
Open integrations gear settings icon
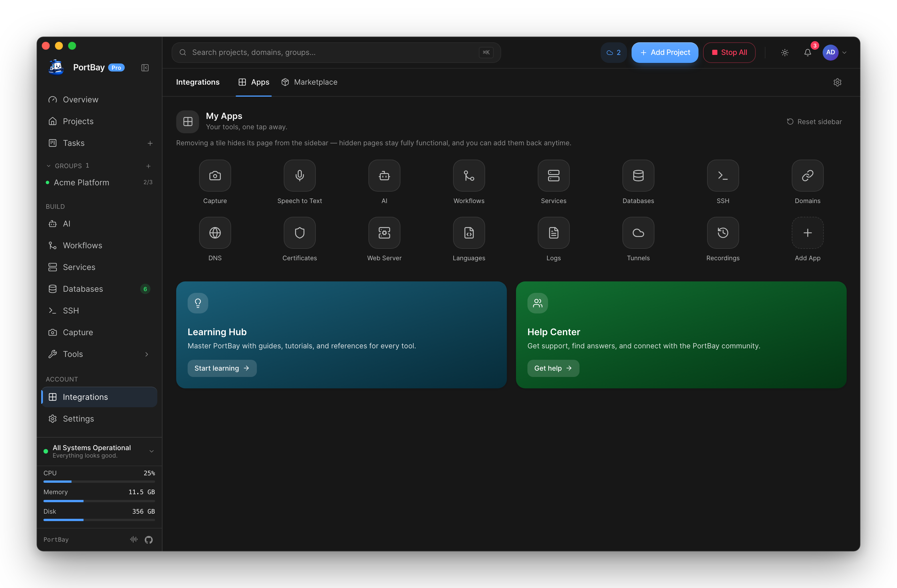click(x=837, y=82)
